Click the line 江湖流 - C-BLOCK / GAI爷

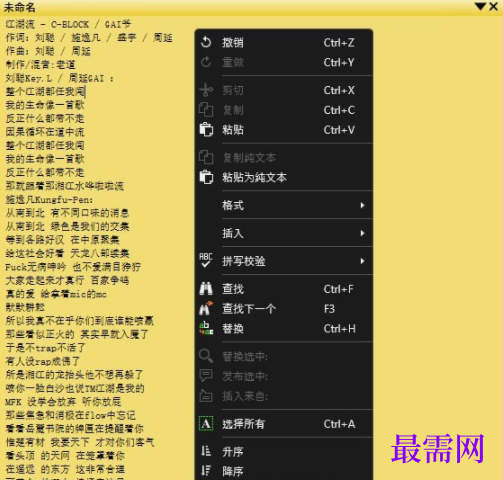pos(68,24)
